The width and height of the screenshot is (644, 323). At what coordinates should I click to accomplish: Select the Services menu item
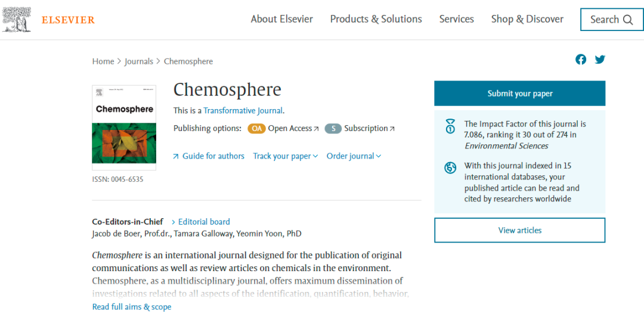point(456,19)
